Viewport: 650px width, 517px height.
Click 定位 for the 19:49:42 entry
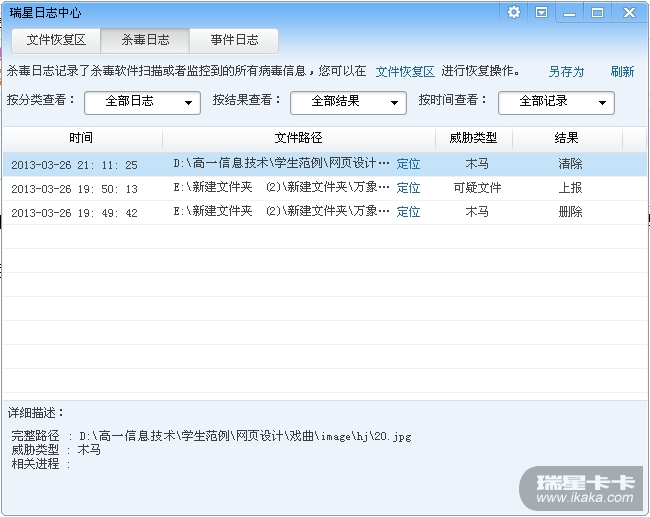408,212
